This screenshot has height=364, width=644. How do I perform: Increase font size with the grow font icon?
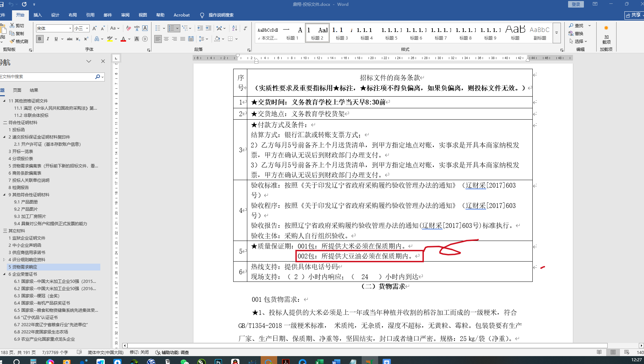(94, 28)
